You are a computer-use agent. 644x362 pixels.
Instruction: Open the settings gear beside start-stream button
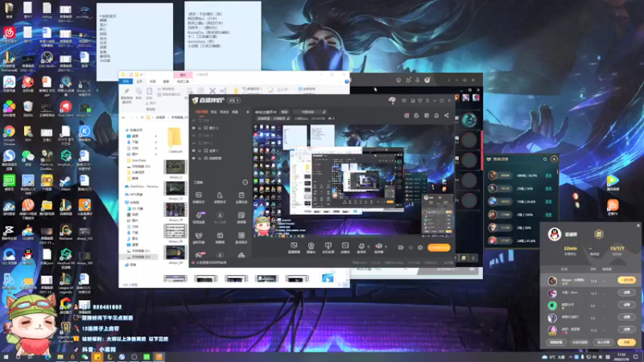pos(420,248)
